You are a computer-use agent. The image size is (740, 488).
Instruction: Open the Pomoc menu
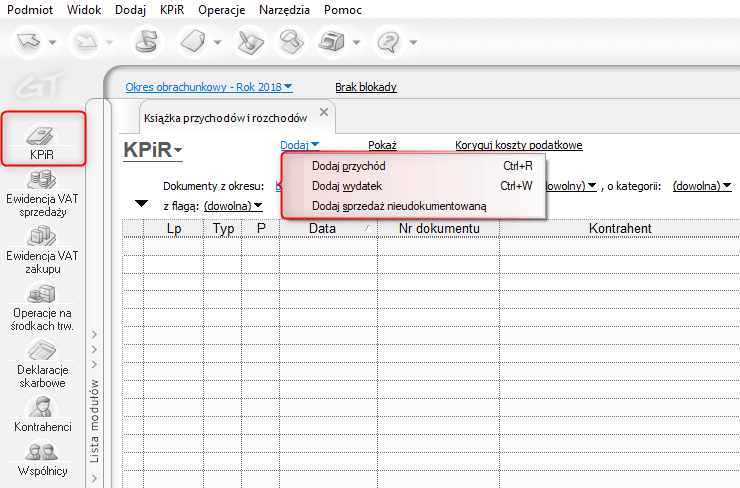click(x=343, y=9)
